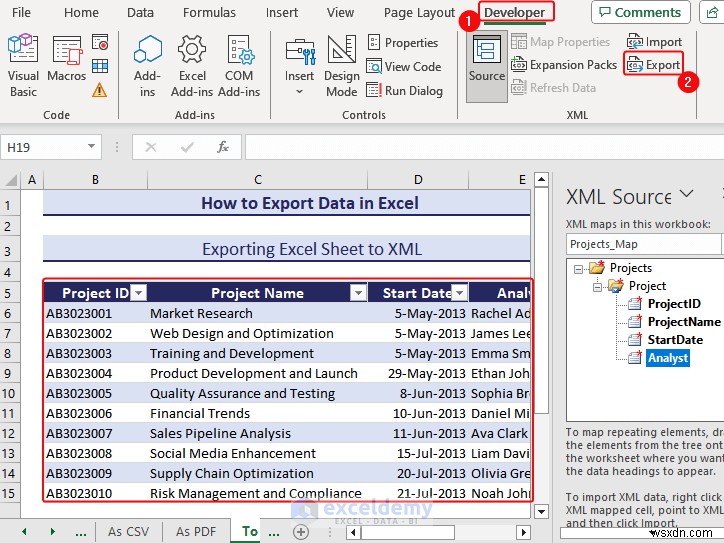Select column C header

point(258,179)
